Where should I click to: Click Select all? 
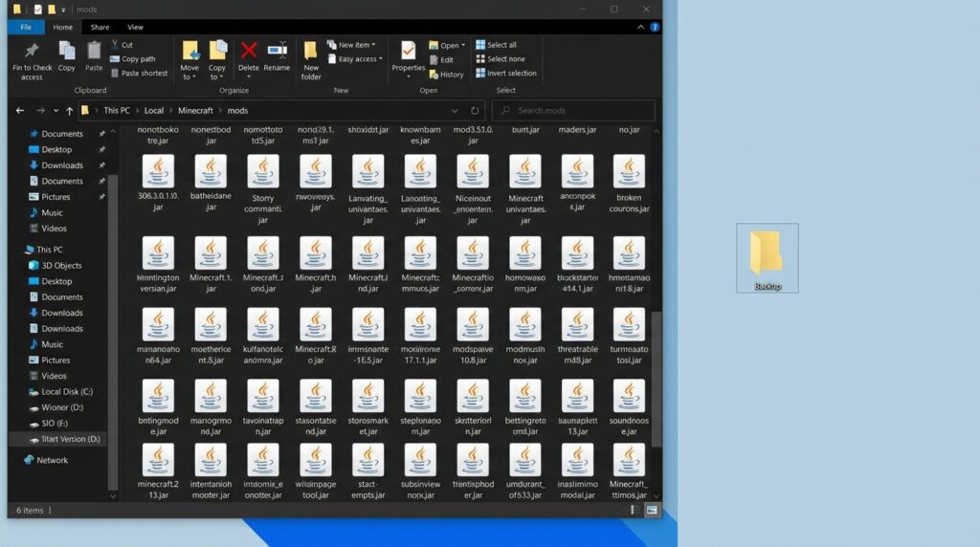[x=497, y=45]
